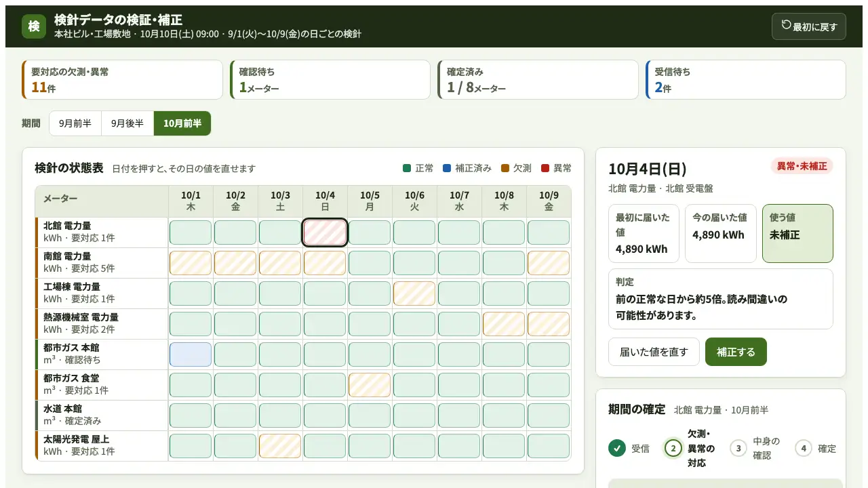Select the 南館 電力量 missing cell for 10/1
Screen dimensions: 868x488
pyautogui.click(x=191, y=263)
